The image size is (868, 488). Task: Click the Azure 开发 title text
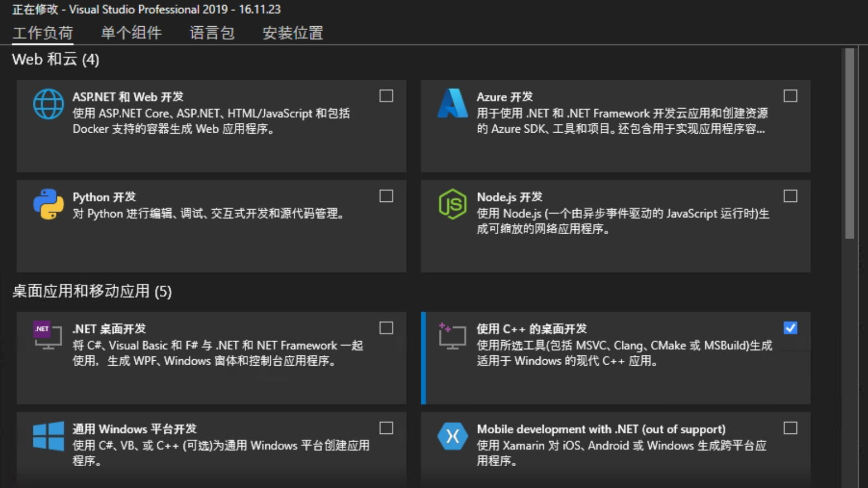pos(504,97)
